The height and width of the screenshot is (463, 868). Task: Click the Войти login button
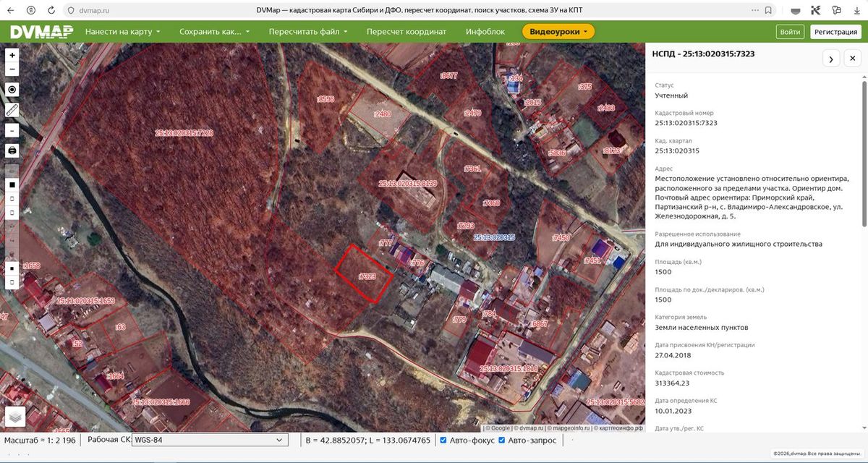point(791,32)
